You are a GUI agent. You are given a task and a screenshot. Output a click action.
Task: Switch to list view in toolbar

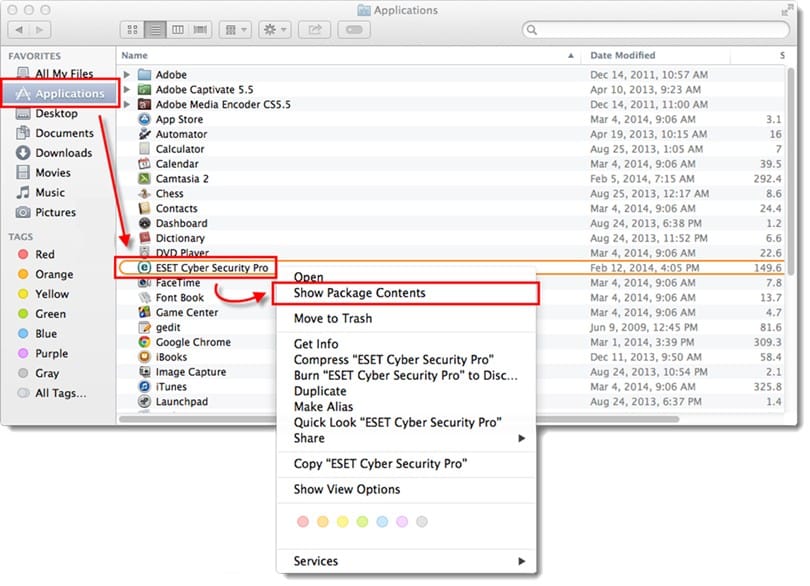[155, 29]
